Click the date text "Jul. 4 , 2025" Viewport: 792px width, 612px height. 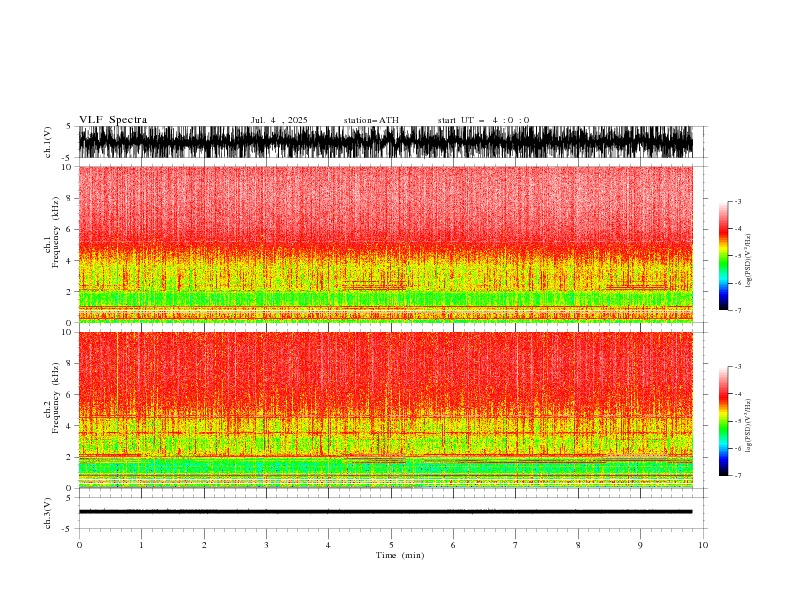(279, 120)
